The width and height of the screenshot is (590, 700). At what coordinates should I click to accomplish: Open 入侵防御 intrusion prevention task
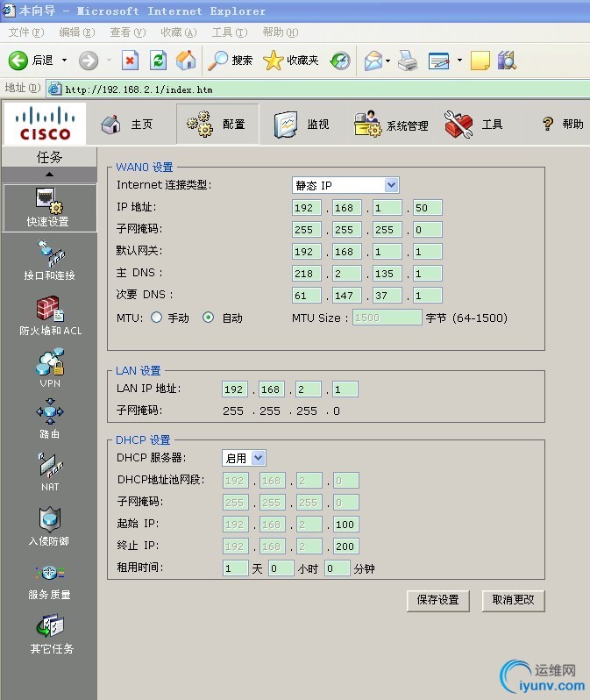click(49, 526)
